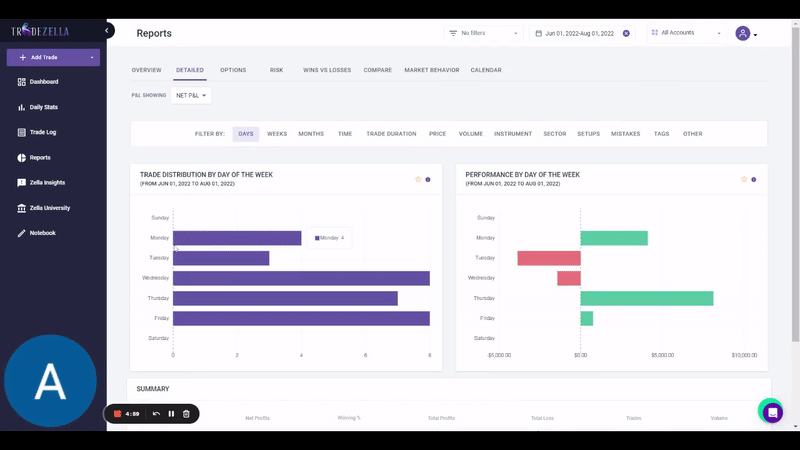Clear the date range with X icon
This screenshot has width=800, height=450.
626,33
